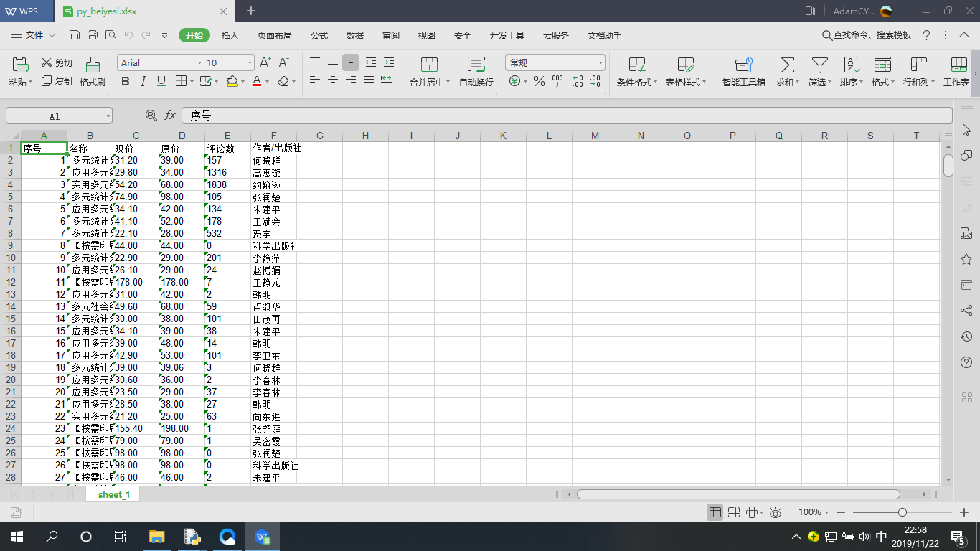Open the number format 常规 dropdown

pos(600,63)
